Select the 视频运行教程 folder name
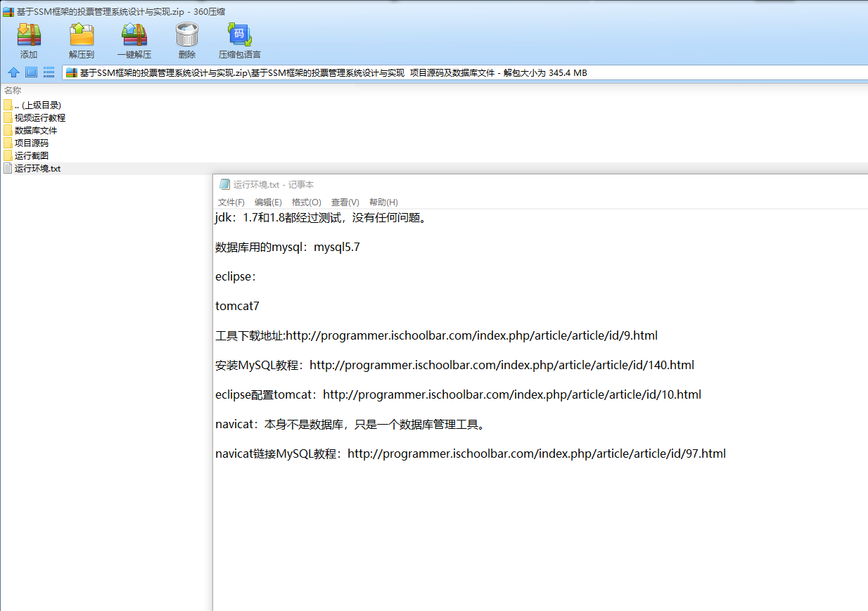The width and height of the screenshot is (868, 611). coord(40,117)
